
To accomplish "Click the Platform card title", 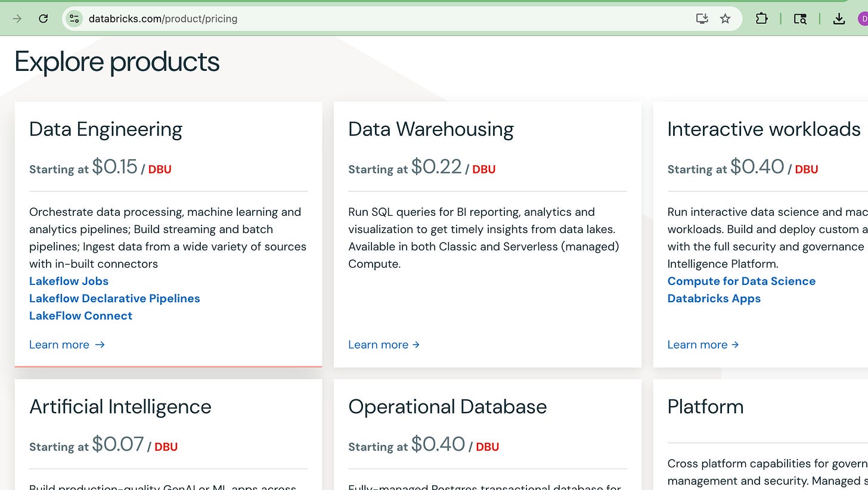I will (705, 407).
